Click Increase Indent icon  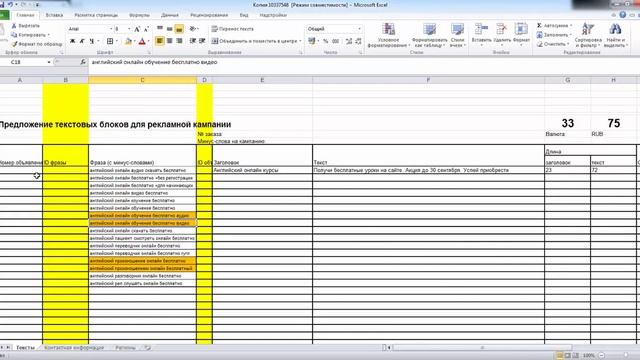(x=202, y=41)
